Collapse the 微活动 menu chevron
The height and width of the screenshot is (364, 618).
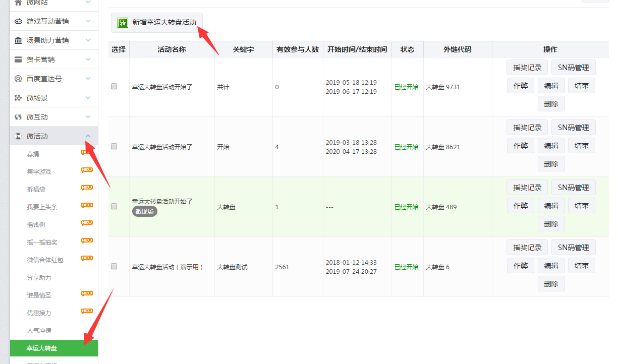89,136
